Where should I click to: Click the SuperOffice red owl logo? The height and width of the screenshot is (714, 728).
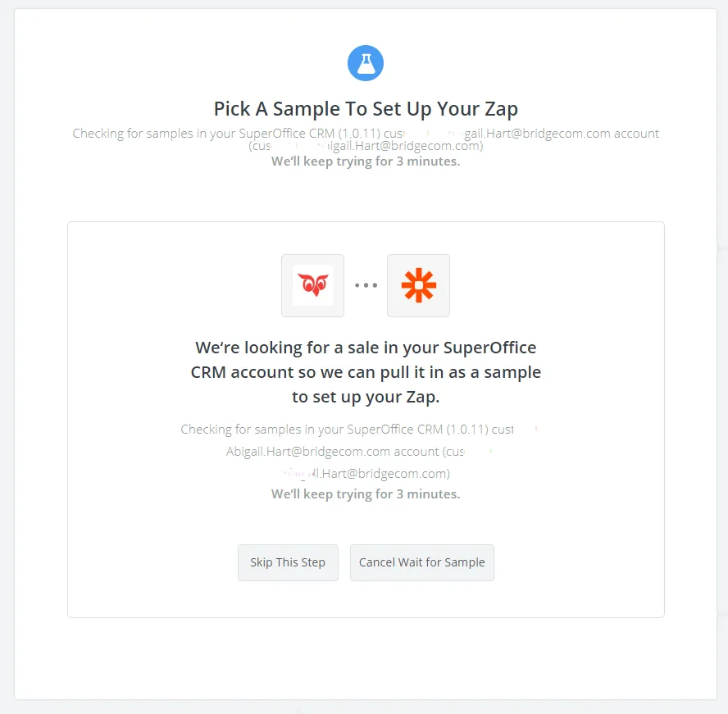(312, 285)
